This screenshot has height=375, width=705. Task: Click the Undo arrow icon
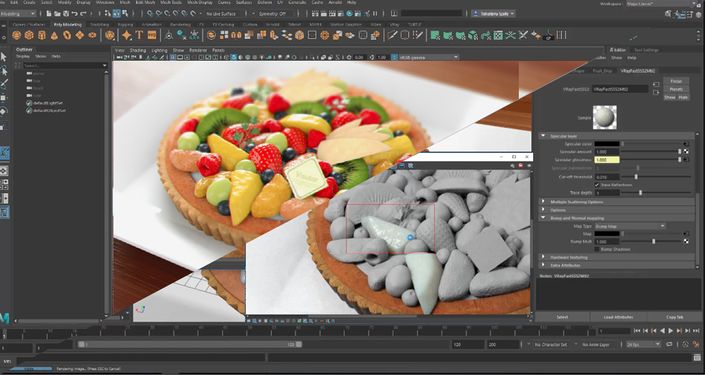pyautogui.click(x=75, y=13)
